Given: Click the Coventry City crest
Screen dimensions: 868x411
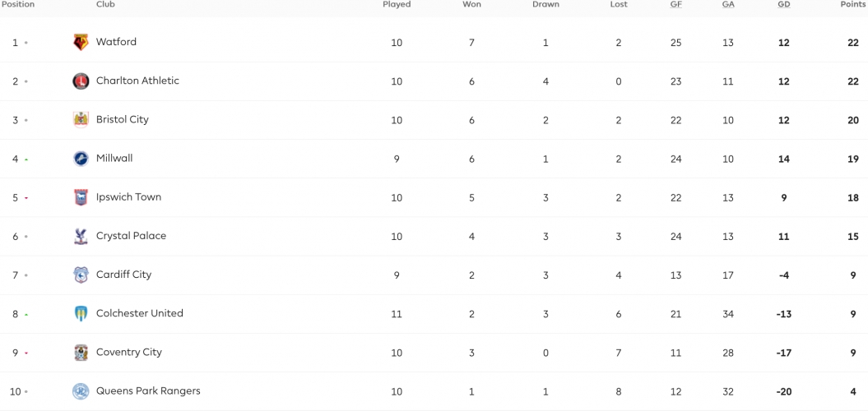Looking at the screenshot, I should tap(81, 353).
